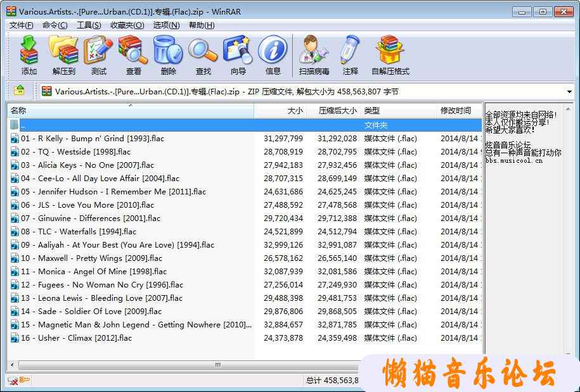Click the Add (添加) toolbar icon
580x392 pixels.
click(29, 50)
